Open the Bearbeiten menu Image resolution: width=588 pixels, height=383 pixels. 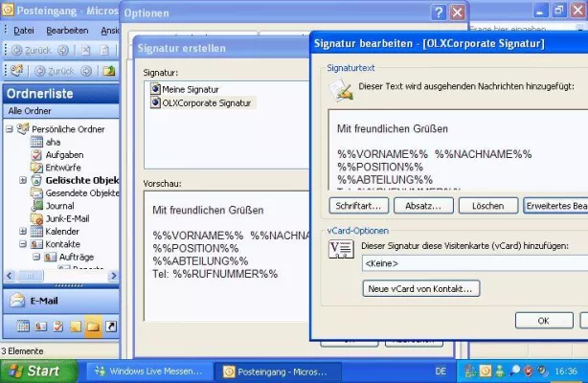[x=67, y=31]
